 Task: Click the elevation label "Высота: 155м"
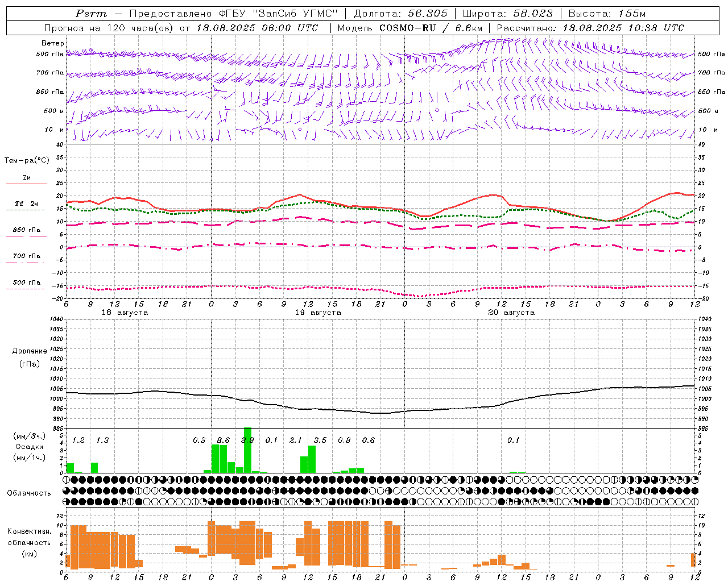click(607, 14)
